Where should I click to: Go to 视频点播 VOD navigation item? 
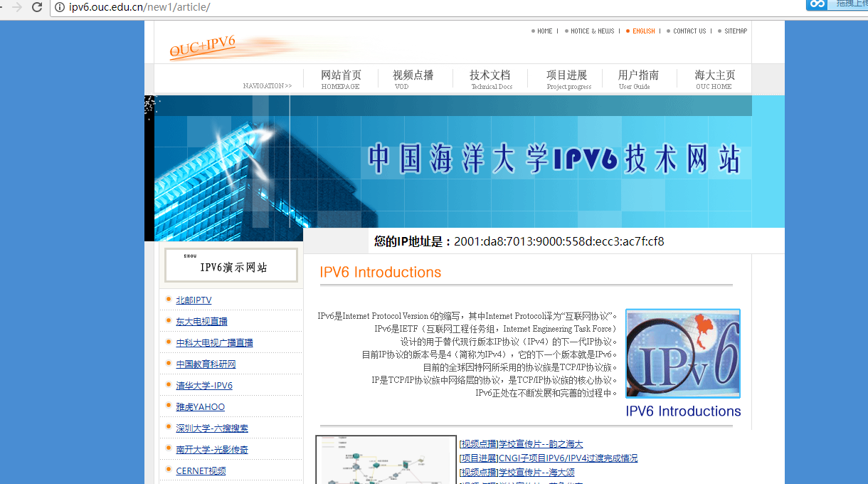[413, 78]
